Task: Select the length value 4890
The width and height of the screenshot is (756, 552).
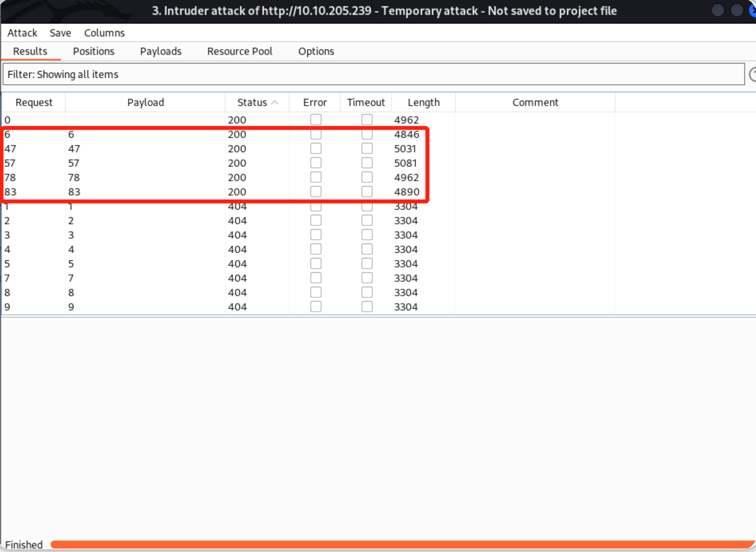Action: pos(407,192)
